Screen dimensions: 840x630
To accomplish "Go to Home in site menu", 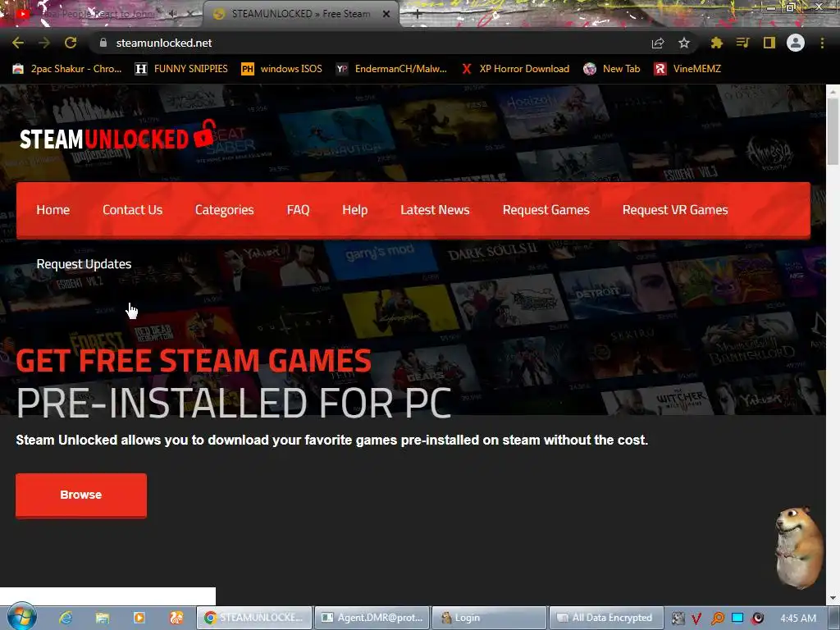I will 53,210.
